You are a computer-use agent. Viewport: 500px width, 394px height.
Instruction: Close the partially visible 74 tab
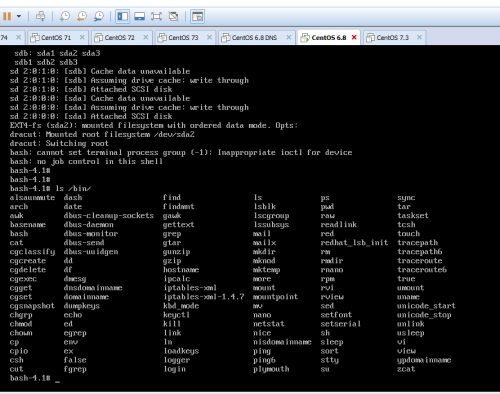[x=18, y=37]
